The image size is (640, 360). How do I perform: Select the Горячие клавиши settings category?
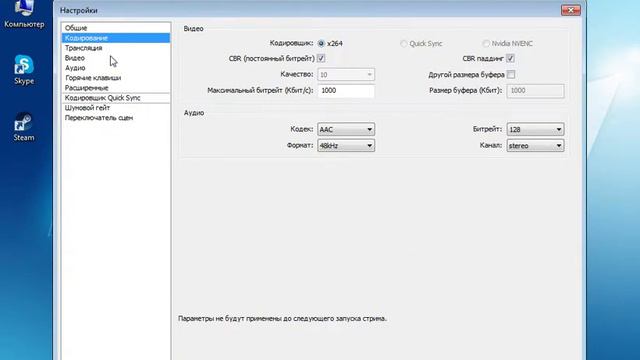(116, 78)
